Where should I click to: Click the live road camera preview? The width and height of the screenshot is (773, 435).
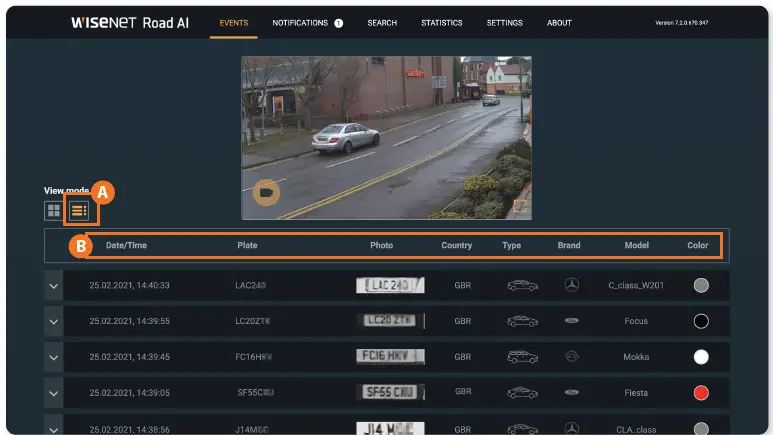386,138
